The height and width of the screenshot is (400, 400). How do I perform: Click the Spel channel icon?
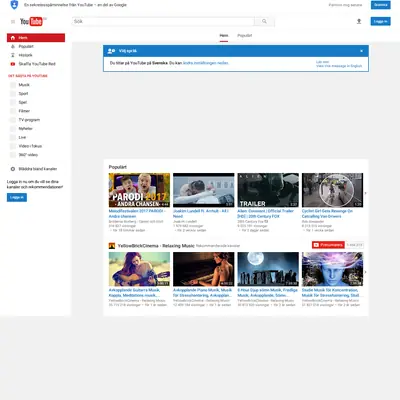pos(13,102)
